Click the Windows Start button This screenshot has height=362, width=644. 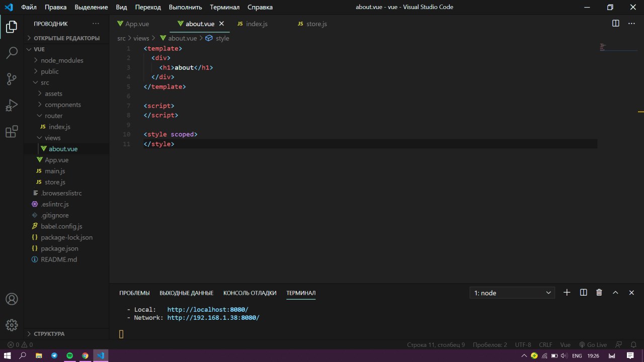click(8, 355)
